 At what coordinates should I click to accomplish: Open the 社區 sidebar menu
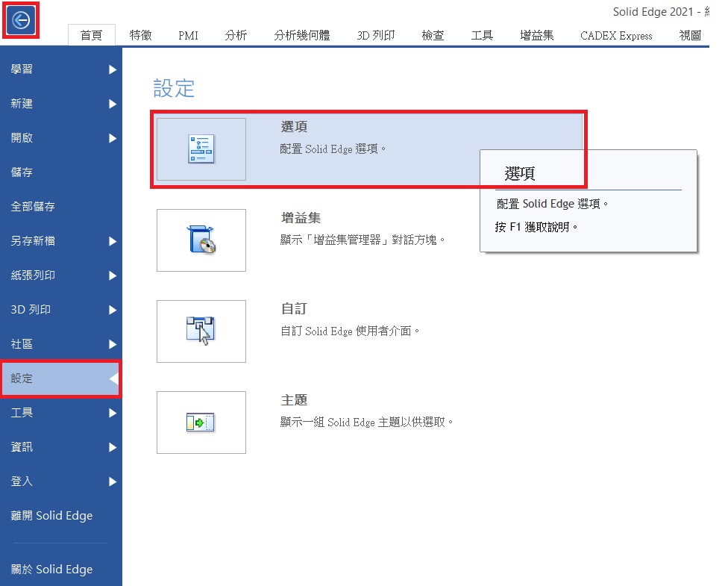click(x=61, y=344)
